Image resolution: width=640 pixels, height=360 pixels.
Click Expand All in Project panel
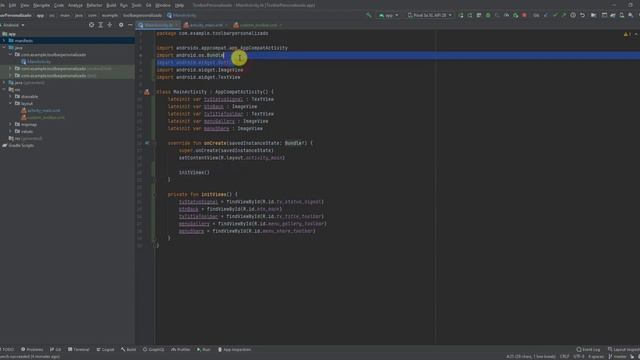click(x=100, y=25)
